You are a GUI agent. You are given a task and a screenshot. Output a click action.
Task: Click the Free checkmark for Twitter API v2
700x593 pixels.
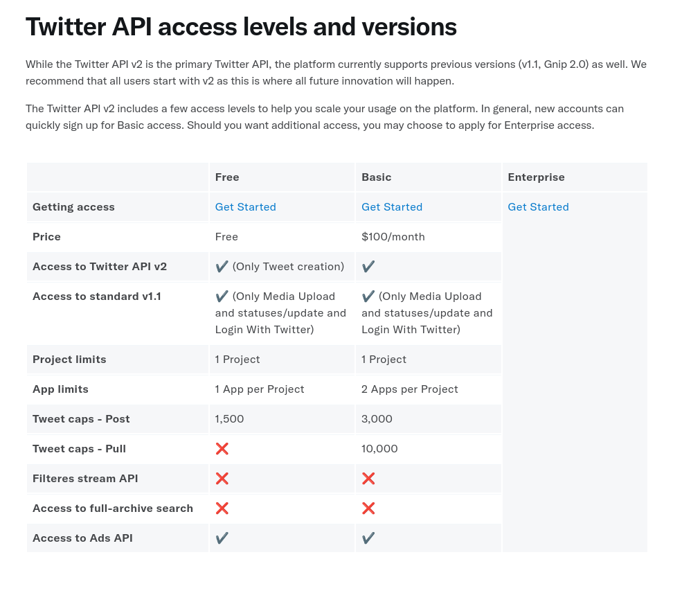click(x=222, y=267)
